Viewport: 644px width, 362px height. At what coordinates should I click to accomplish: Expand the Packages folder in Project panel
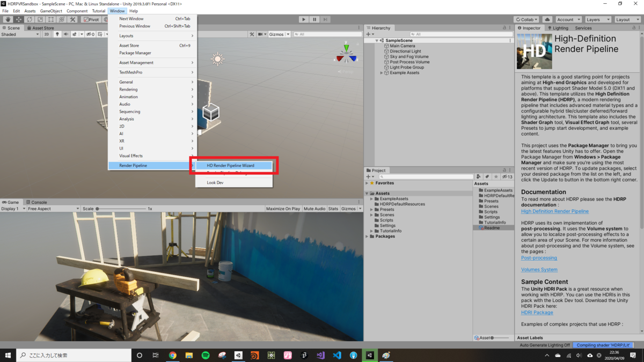click(x=368, y=236)
